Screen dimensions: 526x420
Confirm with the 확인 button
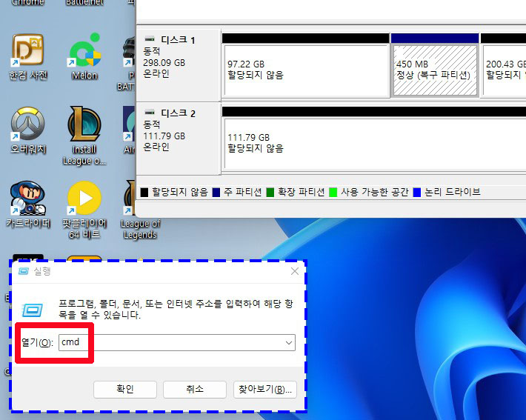pyautogui.click(x=125, y=389)
